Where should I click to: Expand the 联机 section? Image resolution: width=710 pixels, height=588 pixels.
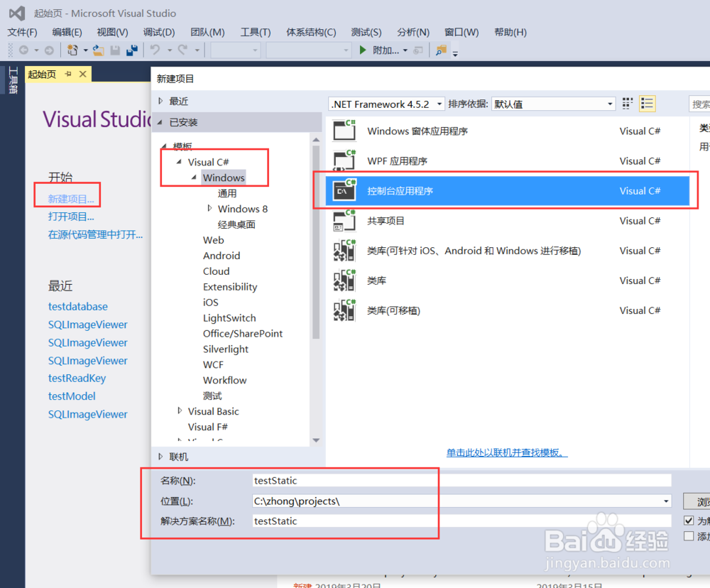point(160,457)
